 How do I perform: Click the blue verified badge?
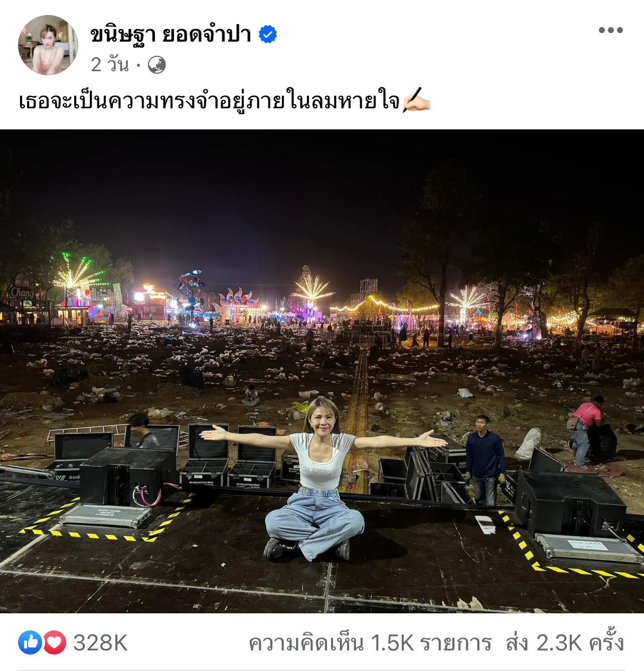[x=268, y=34]
